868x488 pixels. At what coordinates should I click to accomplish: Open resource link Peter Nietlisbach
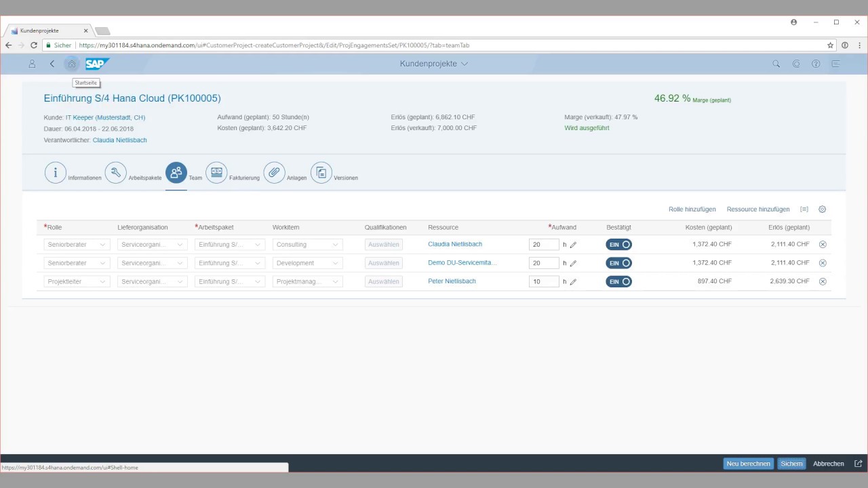click(452, 281)
